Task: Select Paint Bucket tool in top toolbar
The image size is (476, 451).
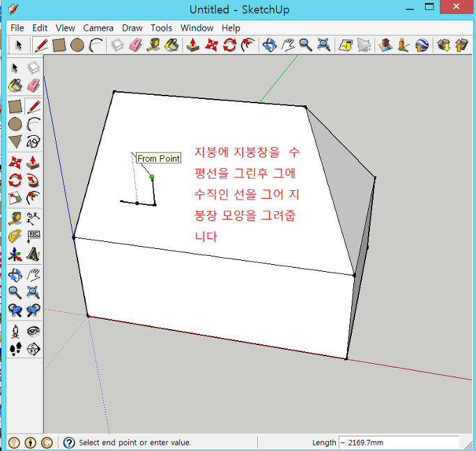Action: point(171,45)
